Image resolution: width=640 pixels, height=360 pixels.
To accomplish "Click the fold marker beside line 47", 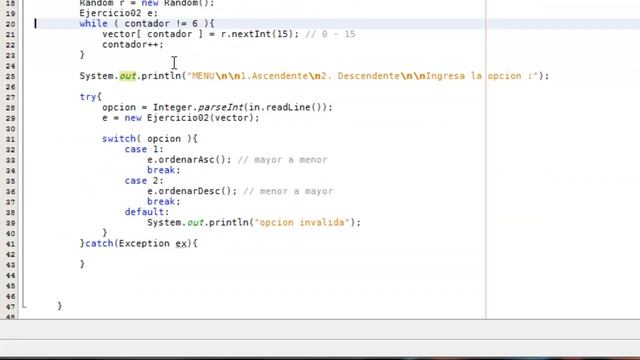I will (24, 305).
